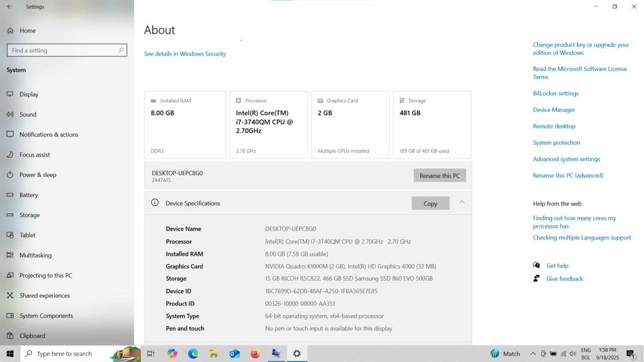Open the volume control in system tray
Image resolution: width=644 pixels, height=362 pixels.
point(573,354)
